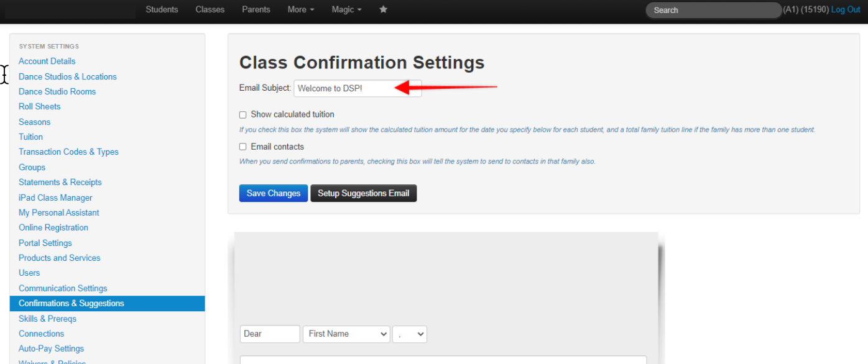
Task: Open the comma punctuation dropdown
Action: [410, 334]
